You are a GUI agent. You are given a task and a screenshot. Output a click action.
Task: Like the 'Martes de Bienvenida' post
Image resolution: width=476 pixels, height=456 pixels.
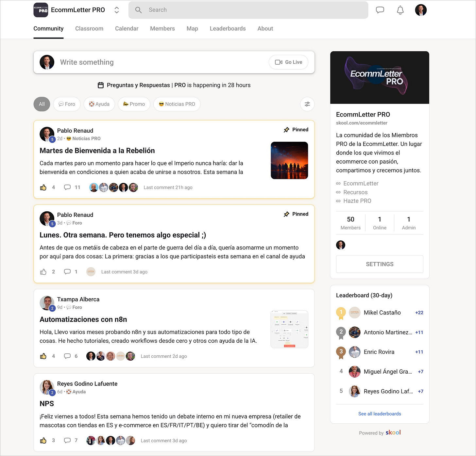43,187
